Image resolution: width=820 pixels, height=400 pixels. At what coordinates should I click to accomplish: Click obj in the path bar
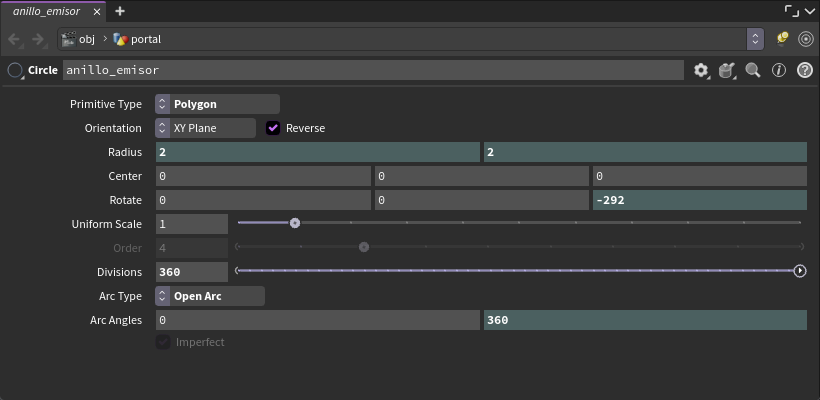tap(87, 39)
